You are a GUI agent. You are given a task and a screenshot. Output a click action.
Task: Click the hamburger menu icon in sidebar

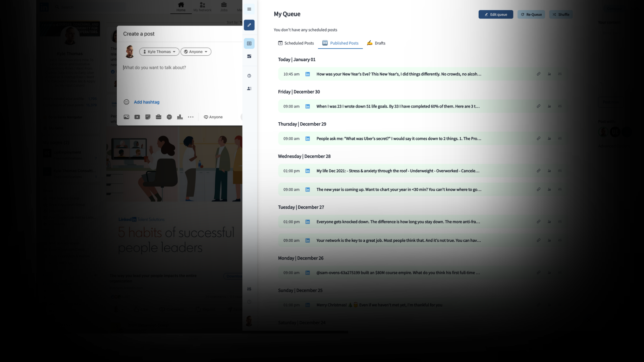[249, 9]
